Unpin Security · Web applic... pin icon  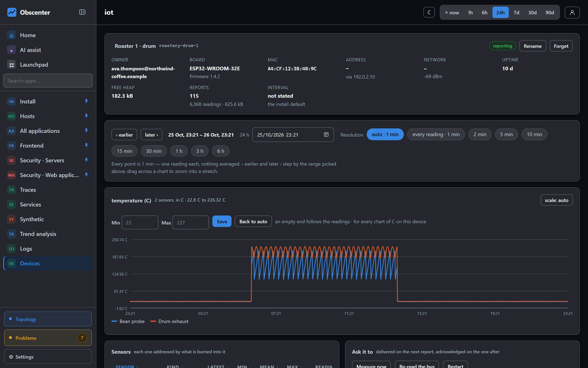click(x=86, y=175)
